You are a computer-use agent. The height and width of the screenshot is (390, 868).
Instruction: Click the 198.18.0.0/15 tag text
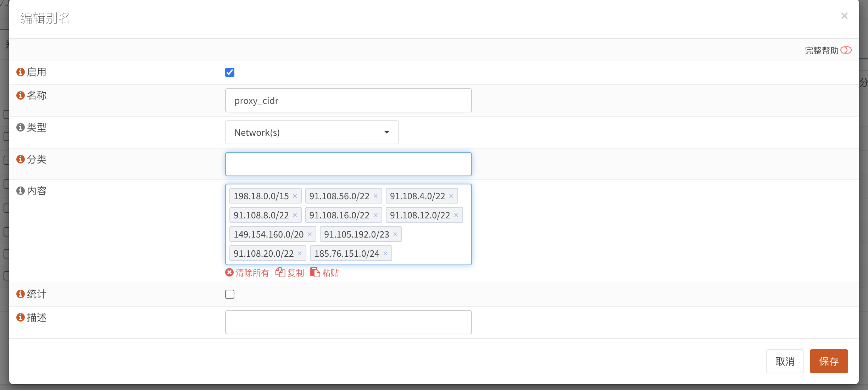pyautogui.click(x=261, y=196)
